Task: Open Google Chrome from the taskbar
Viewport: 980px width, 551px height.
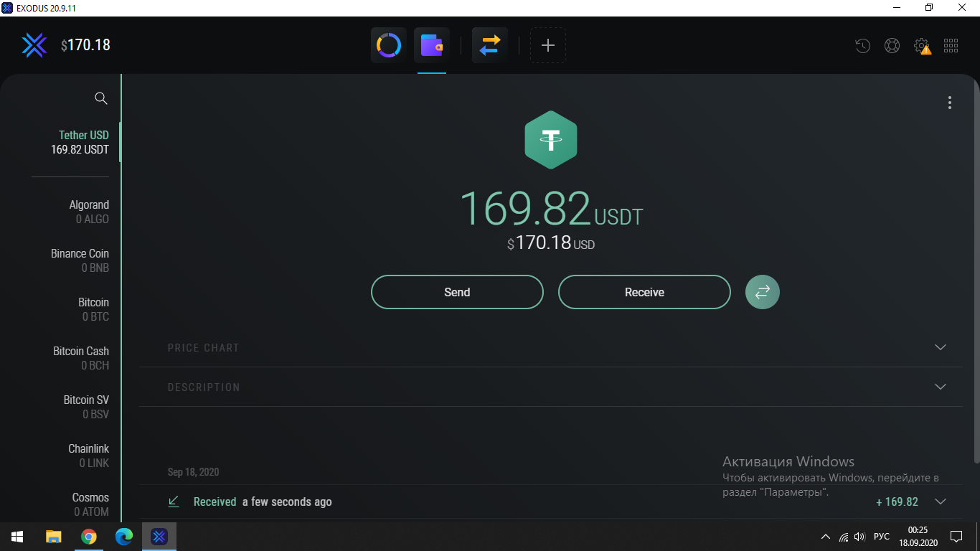Action: tap(89, 537)
